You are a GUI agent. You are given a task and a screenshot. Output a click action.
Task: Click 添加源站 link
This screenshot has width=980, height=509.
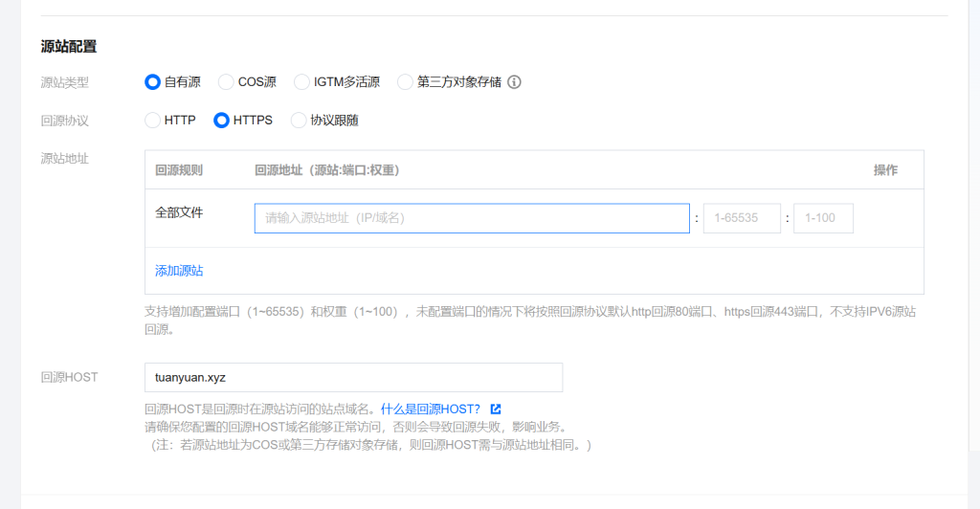pos(179,271)
